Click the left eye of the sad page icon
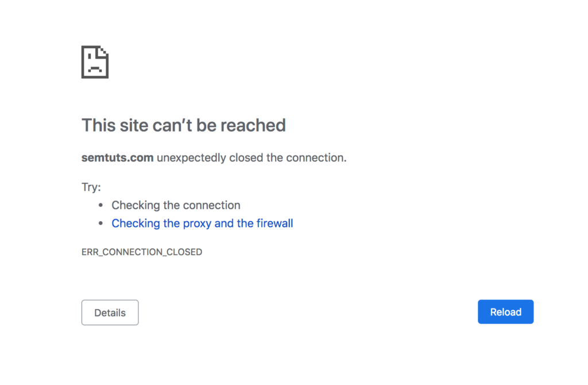 pyautogui.click(x=89, y=56)
